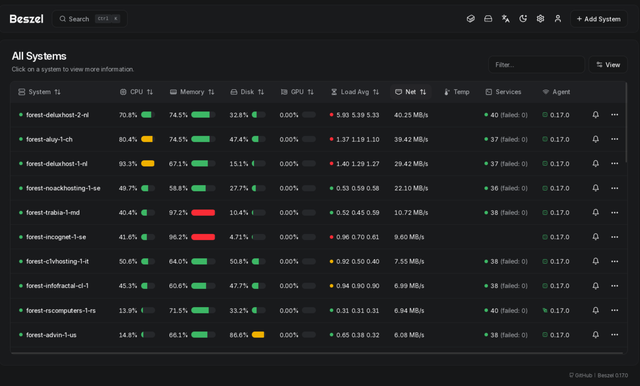Click red memory bar of forest-trabia-1-md
The height and width of the screenshot is (386, 640).
(203, 213)
